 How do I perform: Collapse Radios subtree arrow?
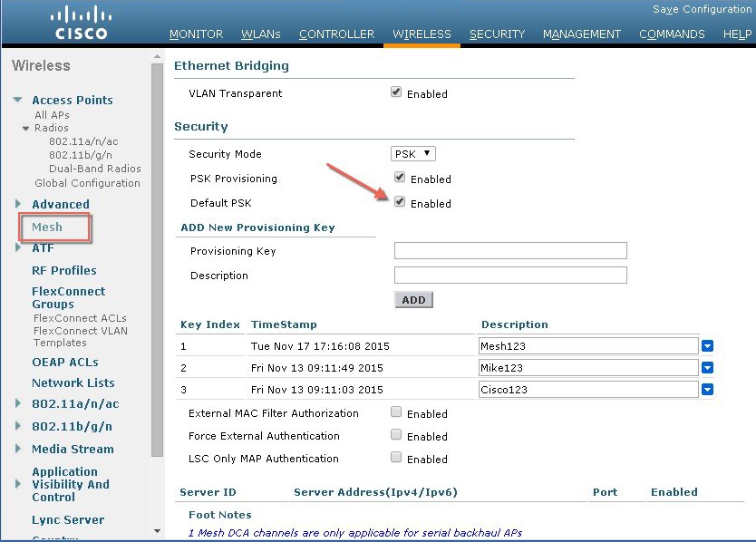tap(25, 129)
